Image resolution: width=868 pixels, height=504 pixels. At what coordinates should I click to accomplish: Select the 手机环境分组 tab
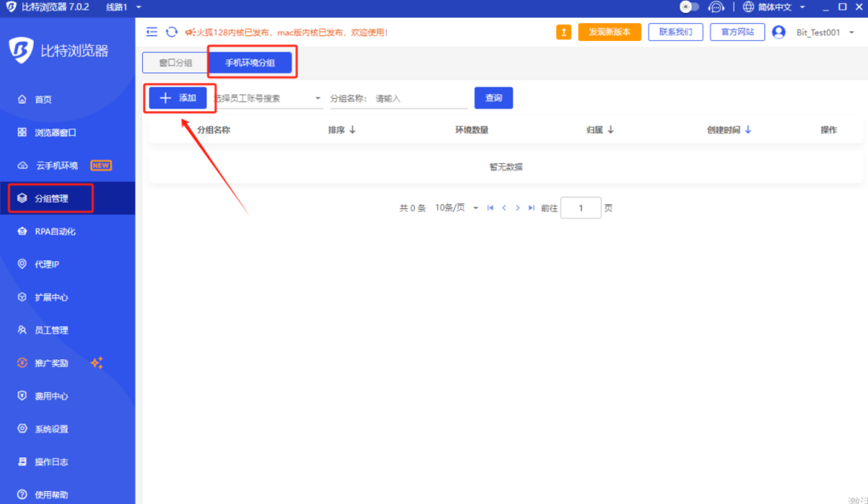pyautogui.click(x=252, y=62)
